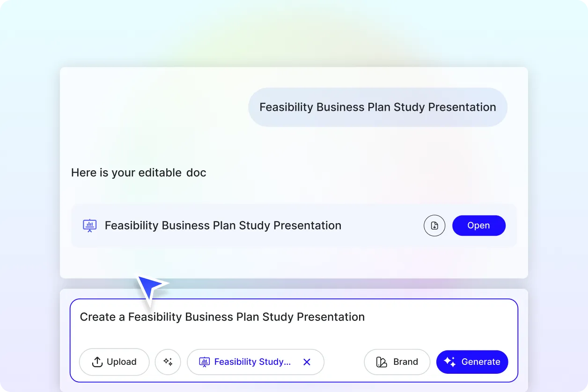Click the presentation easel icon next to the doc title

point(89,225)
